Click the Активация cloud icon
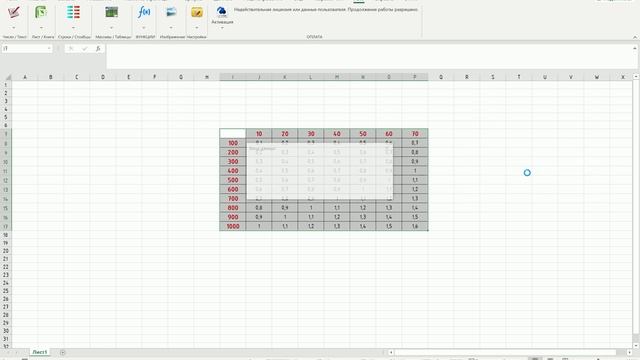Image resolution: width=640 pixels, height=360 pixels. click(222, 11)
